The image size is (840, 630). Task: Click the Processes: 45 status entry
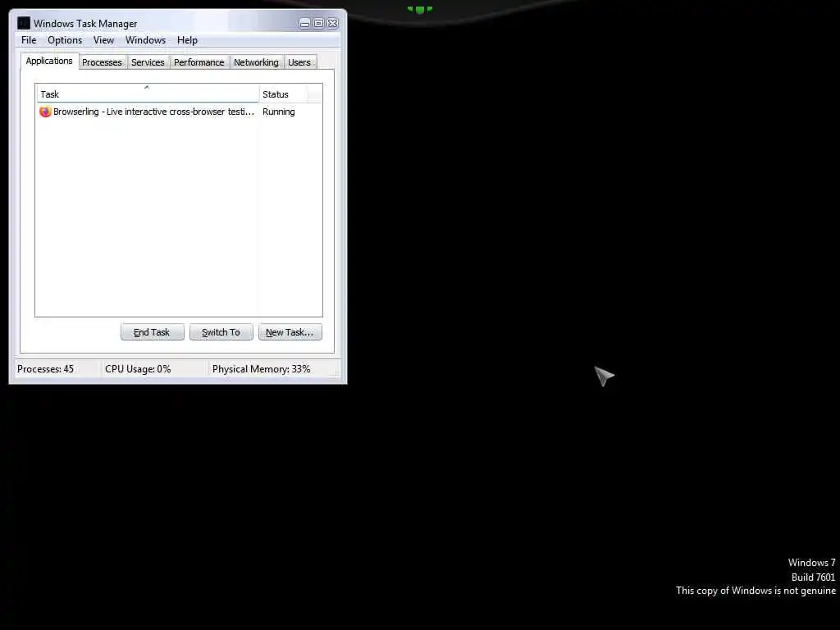coord(46,369)
